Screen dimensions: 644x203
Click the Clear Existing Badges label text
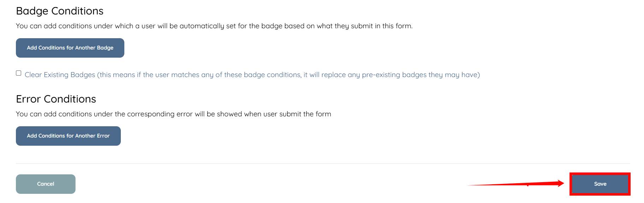click(x=252, y=75)
